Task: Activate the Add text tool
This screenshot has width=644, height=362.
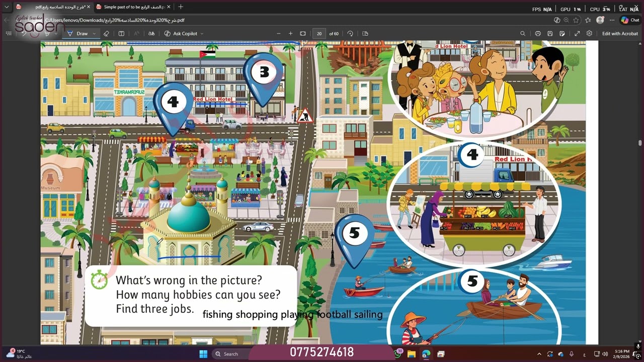Action: 121,34
